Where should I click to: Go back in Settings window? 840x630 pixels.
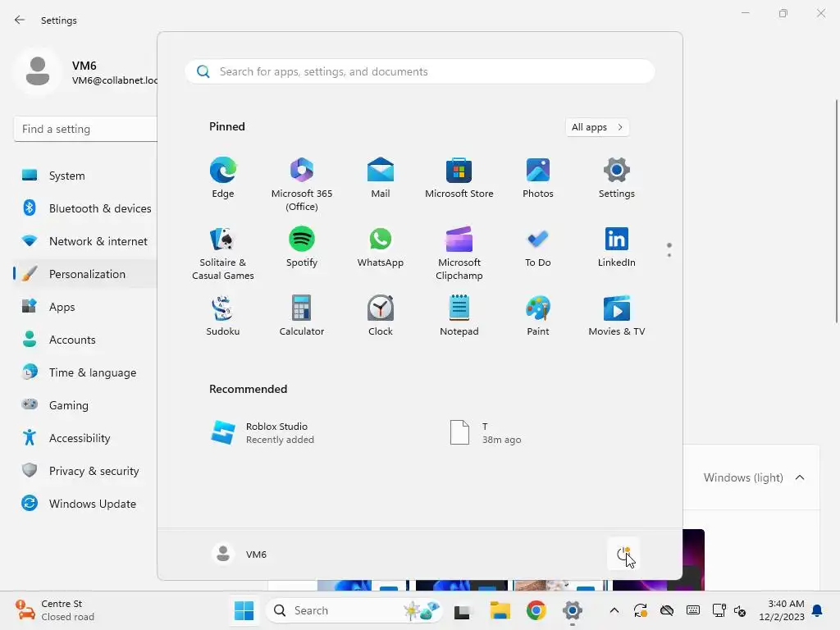coord(20,20)
